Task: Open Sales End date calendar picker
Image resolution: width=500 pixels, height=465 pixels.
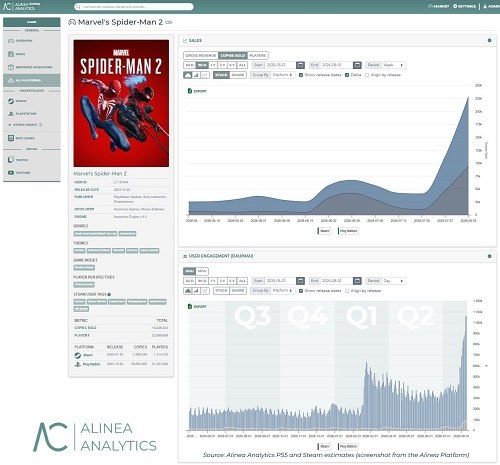Action: (x=357, y=65)
